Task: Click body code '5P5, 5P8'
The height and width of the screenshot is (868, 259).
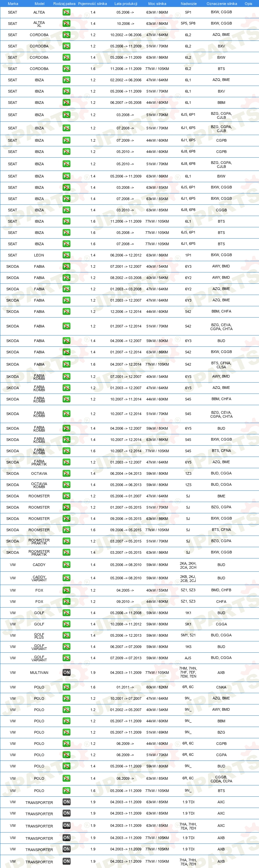Action: [x=188, y=24]
